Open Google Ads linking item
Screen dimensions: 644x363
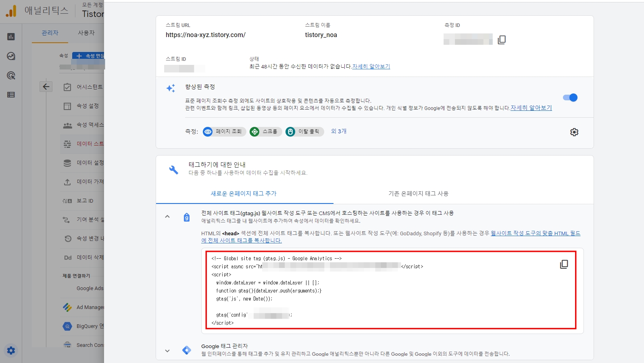pyautogui.click(x=82, y=288)
